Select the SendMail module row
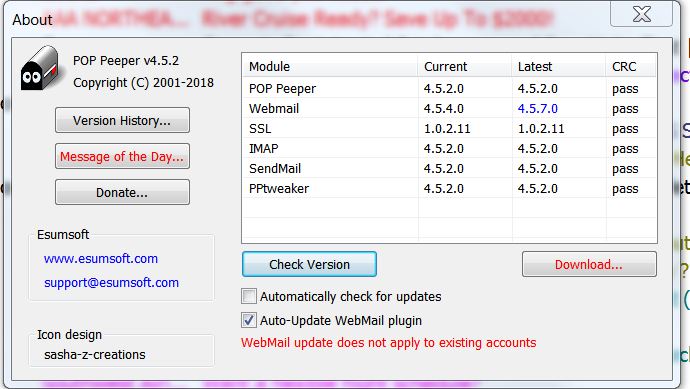Viewport: 690px width, 389px height. (x=449, y=169)
